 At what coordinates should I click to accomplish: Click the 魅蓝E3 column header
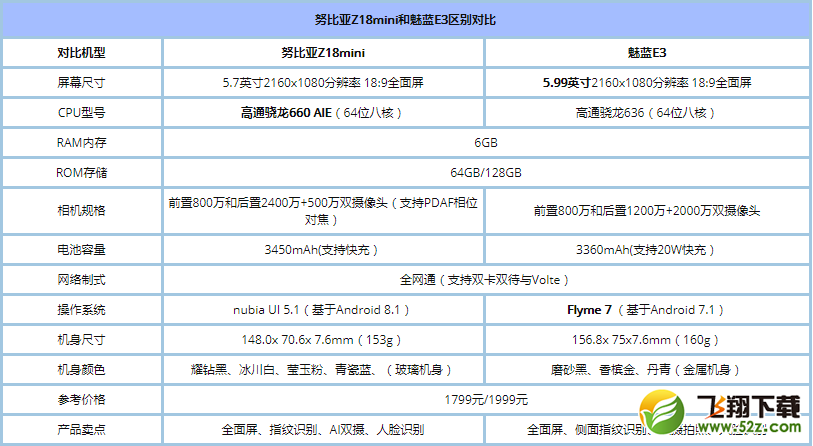[647, 52]
